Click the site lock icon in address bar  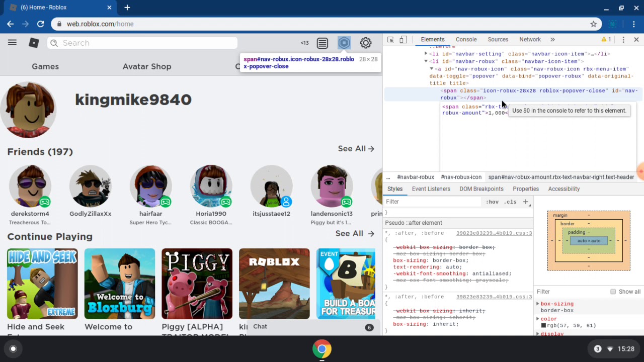coord(60,24)
